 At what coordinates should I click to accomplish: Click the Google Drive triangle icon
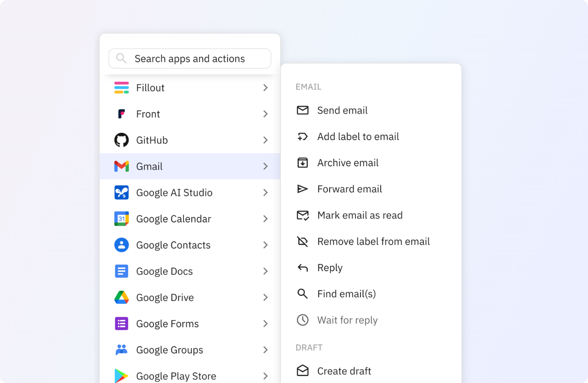coord(121,297)
